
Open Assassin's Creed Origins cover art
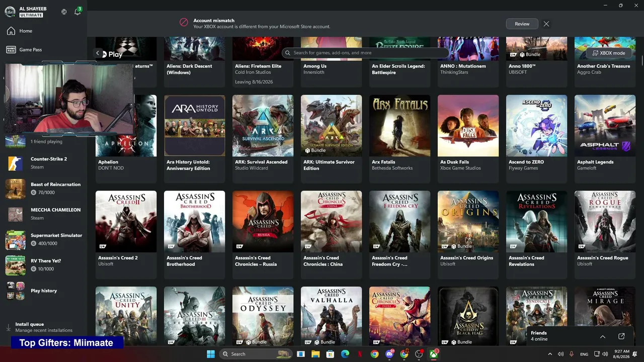468,222
